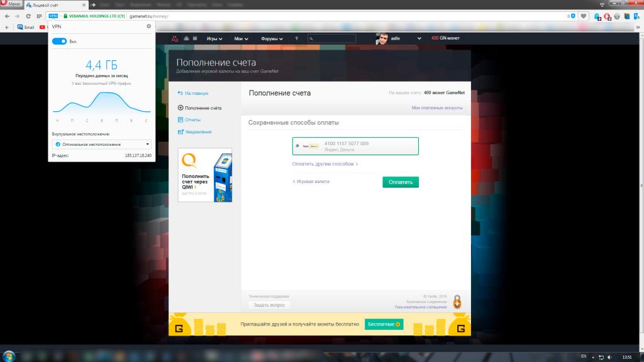Open the Speed Dial grid icon

(x=39, y=16)
